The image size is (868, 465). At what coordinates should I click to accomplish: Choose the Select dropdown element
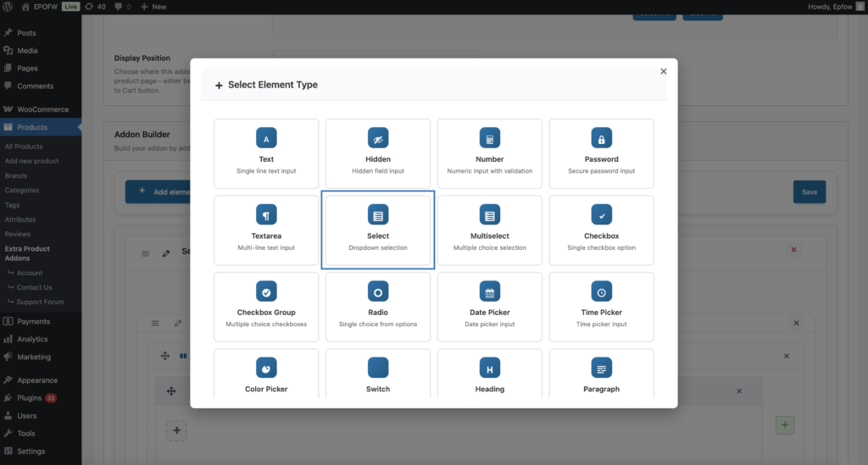click(378, 230)
